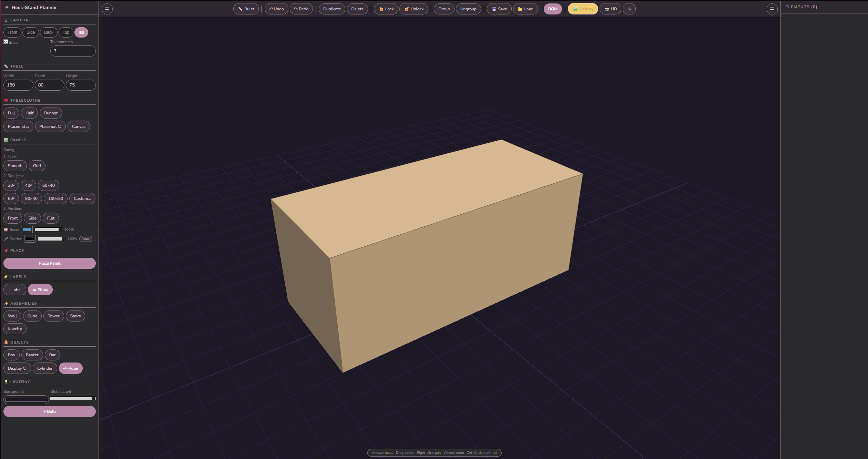
Task: Click the Tolerance cm input field
Action: coord(73,51)
